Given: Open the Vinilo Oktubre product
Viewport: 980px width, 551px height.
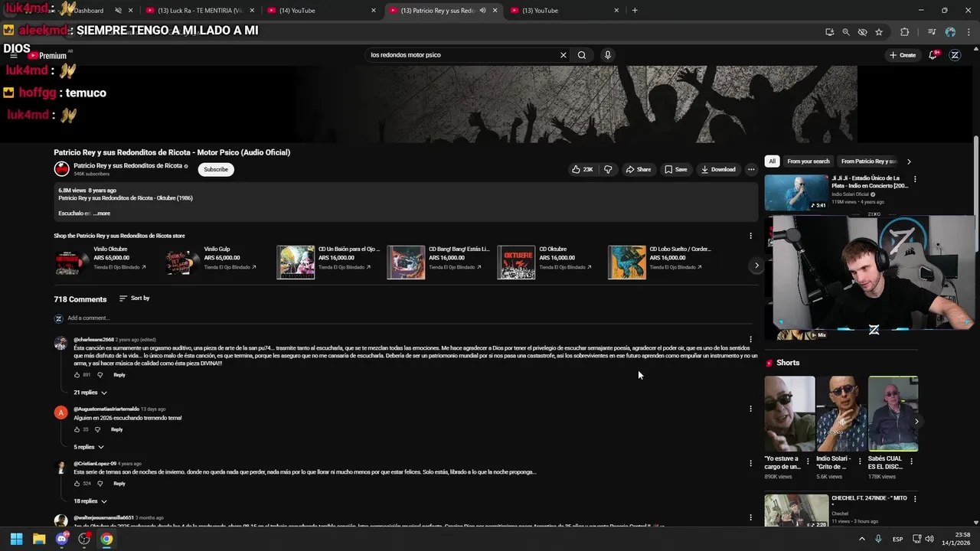Looking at the screenshot, I should pos(100,261).
